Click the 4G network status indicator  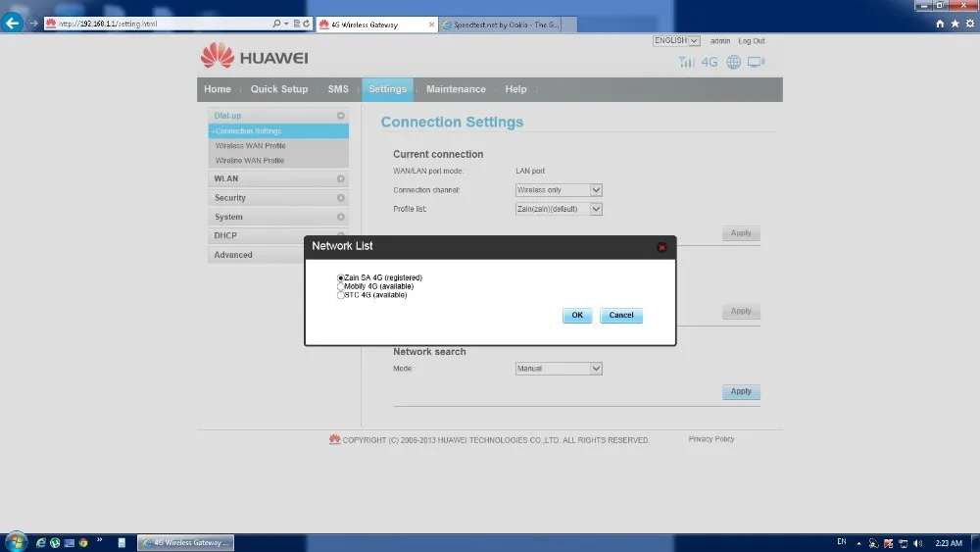click(x=710, y=62)
